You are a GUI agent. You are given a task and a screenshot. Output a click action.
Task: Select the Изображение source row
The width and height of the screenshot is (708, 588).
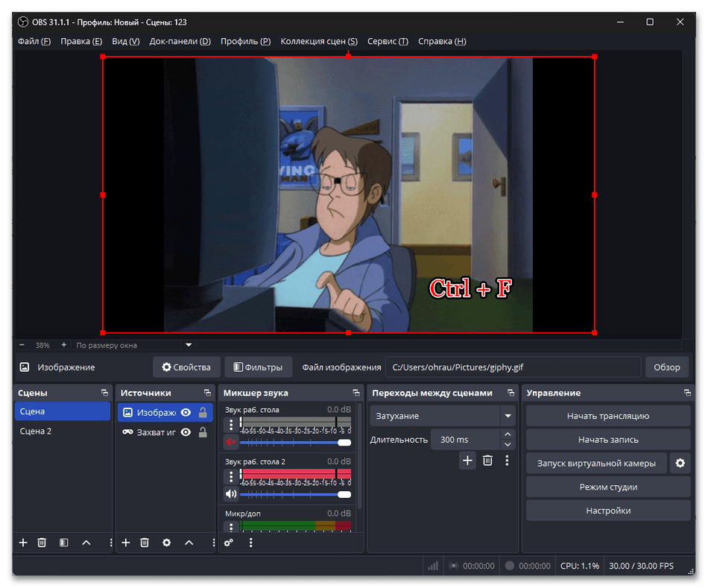pyautogui.click(x=165, y=412)
